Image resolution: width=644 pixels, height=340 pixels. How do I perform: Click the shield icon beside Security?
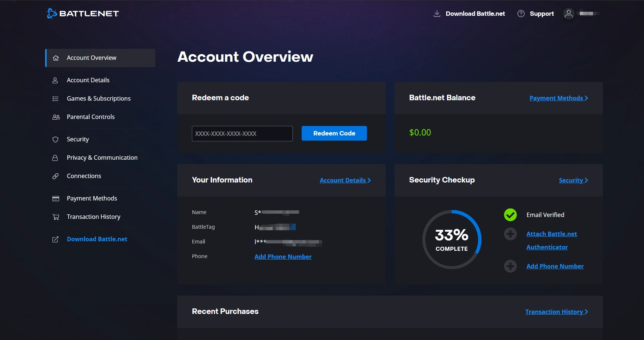[55, 139]
